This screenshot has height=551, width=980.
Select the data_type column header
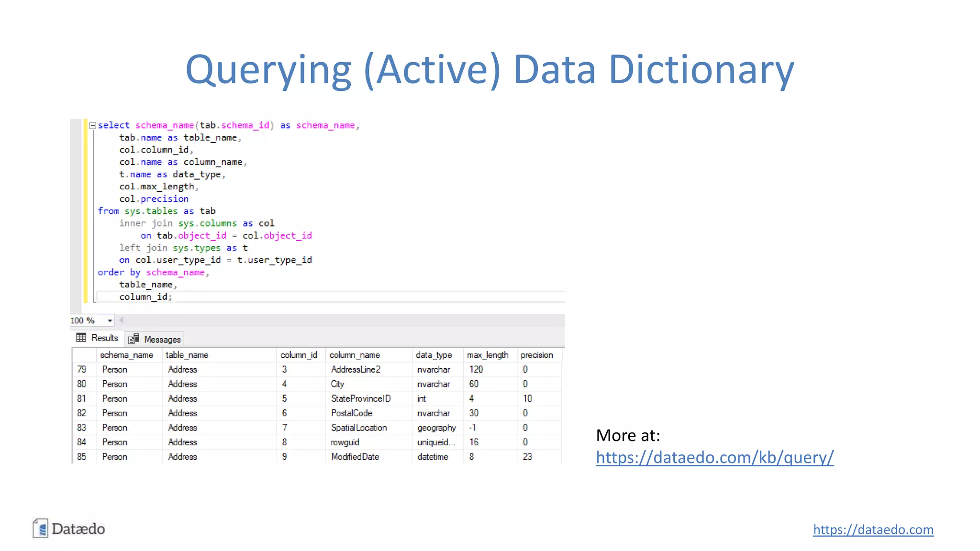434,355
